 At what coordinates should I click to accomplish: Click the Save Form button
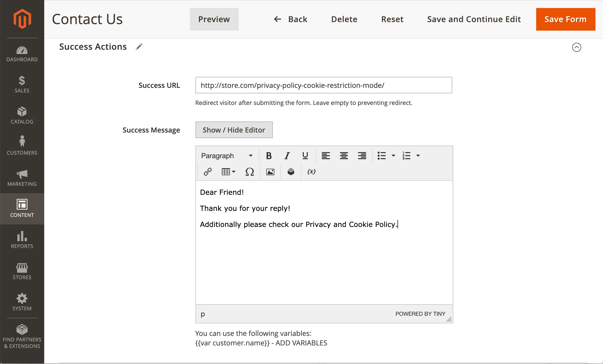565,19
